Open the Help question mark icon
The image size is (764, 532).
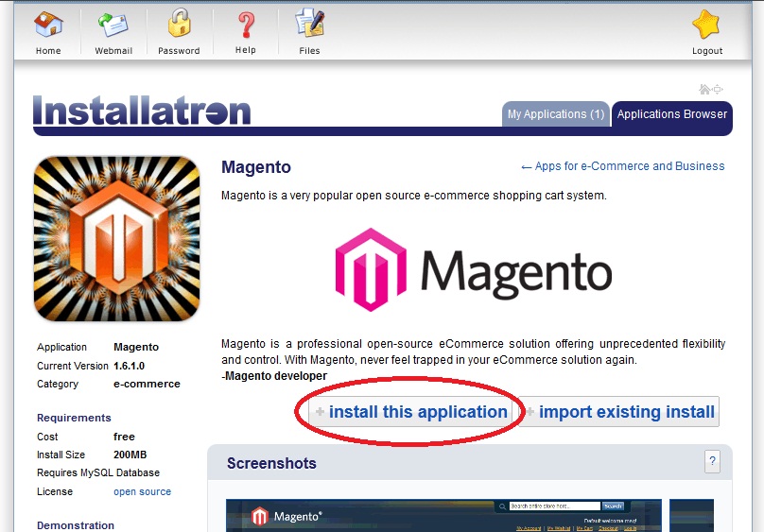coord(246,25)
